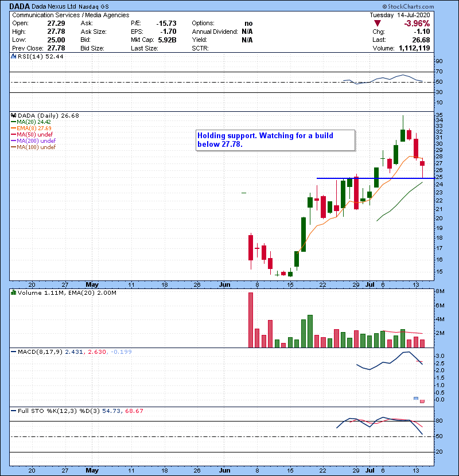Image resolution: width=459 pixels, height=476 pixels.
Task: Click the Low 25.00 value
Action: 56,40
